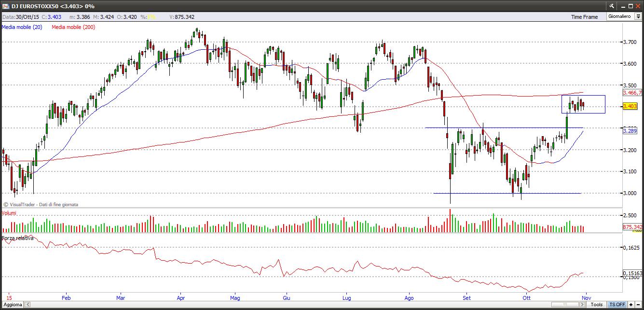
Task: Close the chart window
Action: [x=638, y=6]
